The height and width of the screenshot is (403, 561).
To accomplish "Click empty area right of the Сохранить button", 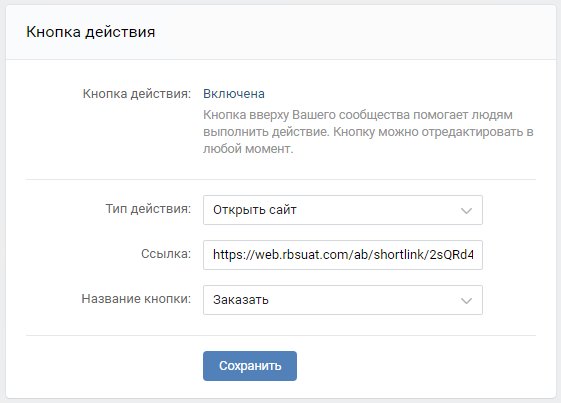I will pyautogui.click(x=415, y=366).
